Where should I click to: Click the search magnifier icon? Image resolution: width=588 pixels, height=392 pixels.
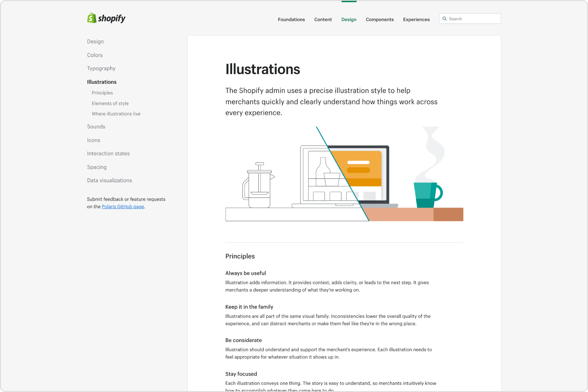coord(444,19)
